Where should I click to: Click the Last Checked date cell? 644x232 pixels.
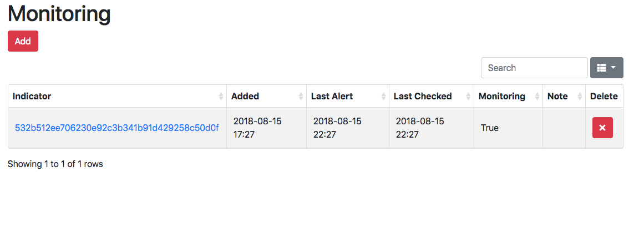(x=420, y=128)
